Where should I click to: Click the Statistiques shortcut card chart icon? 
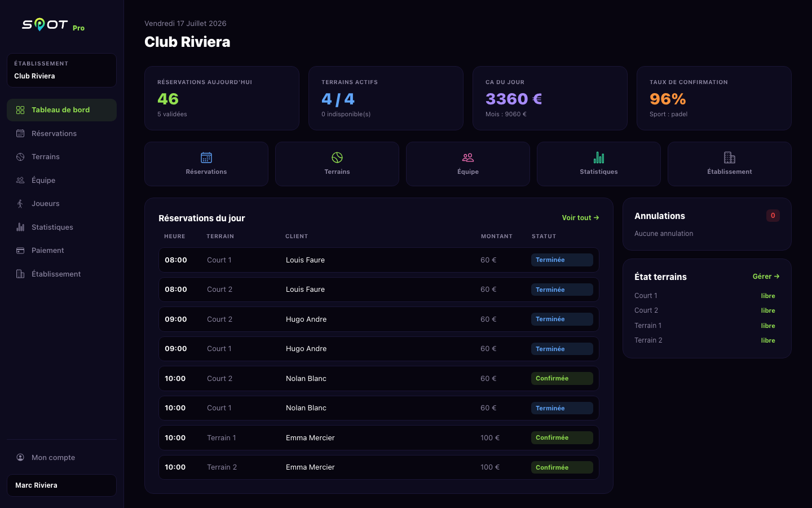pos(599,157)
